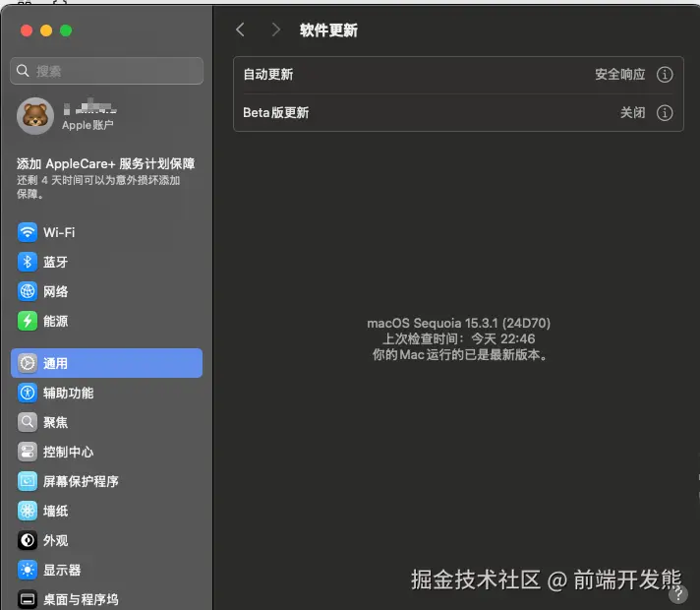
Task: Click the help question mark button
Action: click(678, 594)
